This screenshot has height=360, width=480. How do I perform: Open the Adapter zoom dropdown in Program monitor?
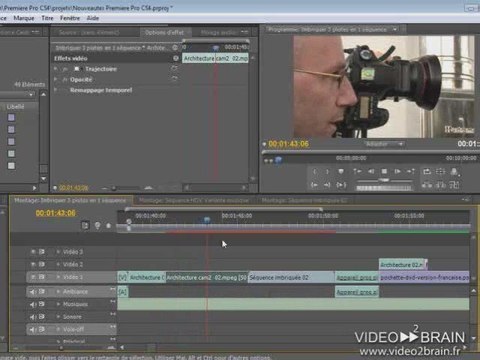[x=384, y=144]
